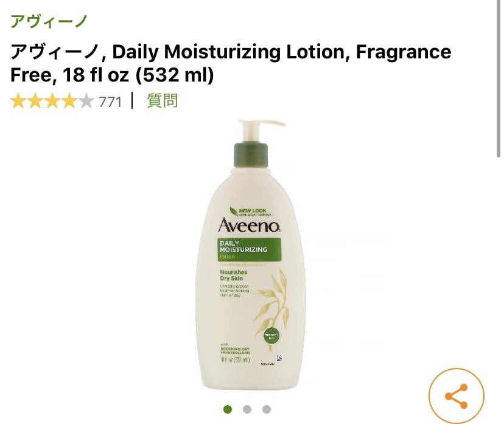
Task: Open the 質問 questions link
Action: [x=163, y=100]
